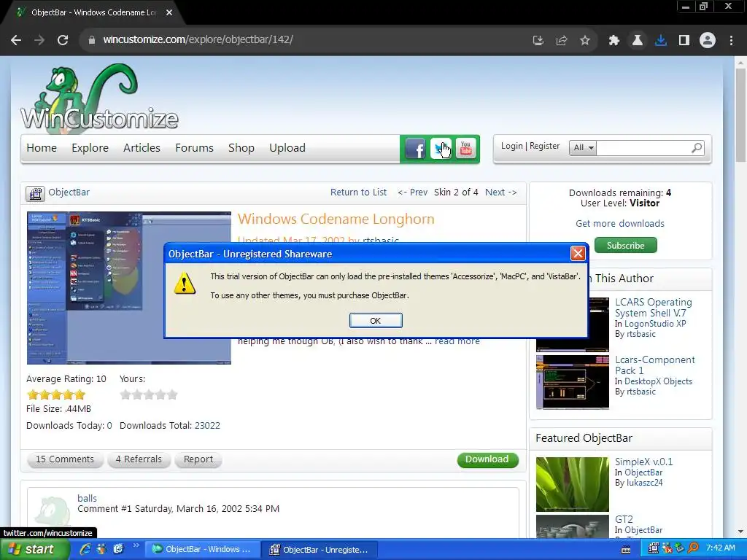Click the LCARS Operating System thumbnail
This screenshot has width=747, height=560.
tap(572, 324)
